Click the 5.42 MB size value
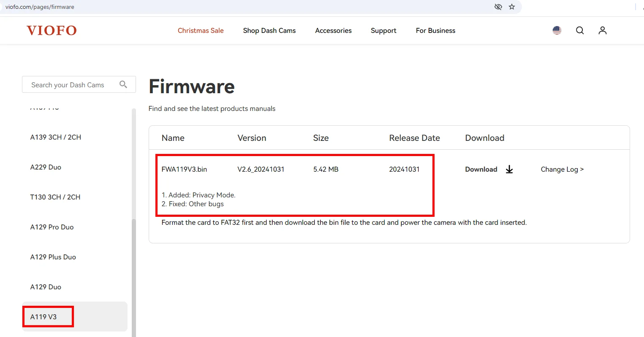This screenshot has height=337, width=644. pyautogui.click(x=326, y=169)
